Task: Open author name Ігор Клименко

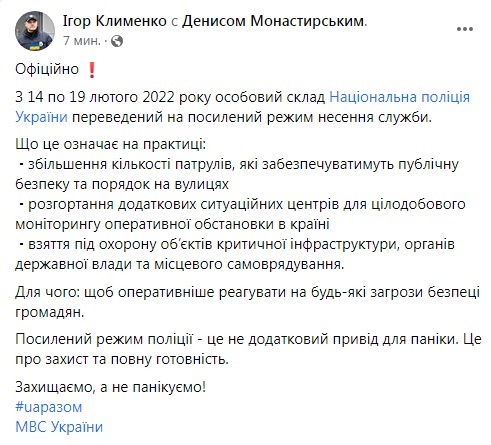Action: 115,21
